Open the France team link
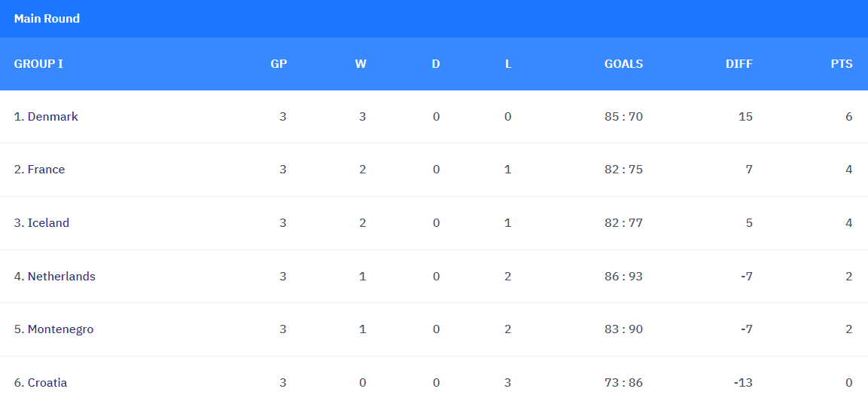This screenshot has height=404, width=868. coord(46,170)
